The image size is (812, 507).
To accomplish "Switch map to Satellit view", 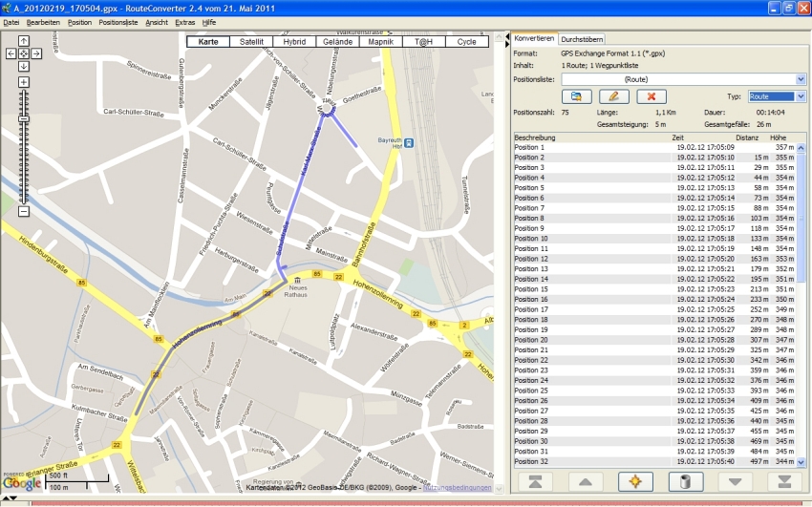I will pos(252,42).
